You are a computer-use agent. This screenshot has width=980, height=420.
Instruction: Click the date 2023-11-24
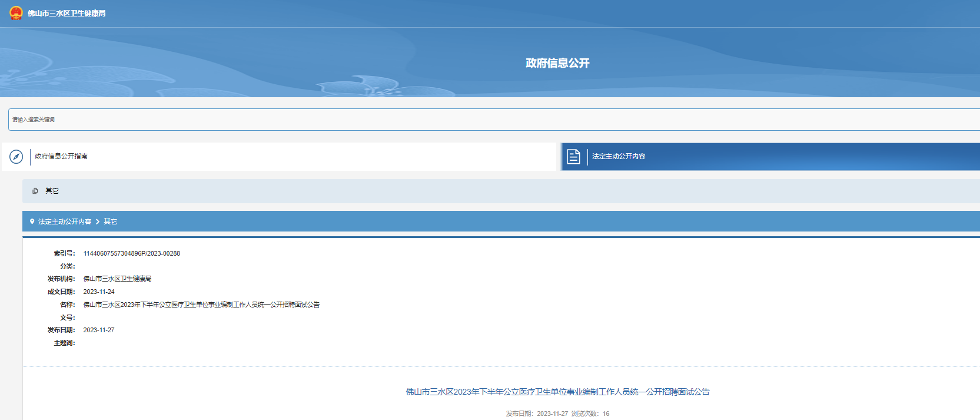coord(99,292)
